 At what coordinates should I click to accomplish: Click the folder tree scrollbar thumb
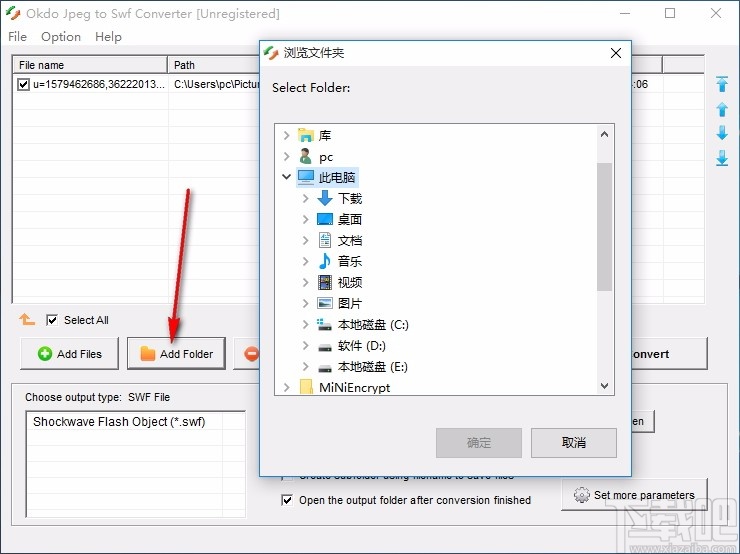pos(605,227)
